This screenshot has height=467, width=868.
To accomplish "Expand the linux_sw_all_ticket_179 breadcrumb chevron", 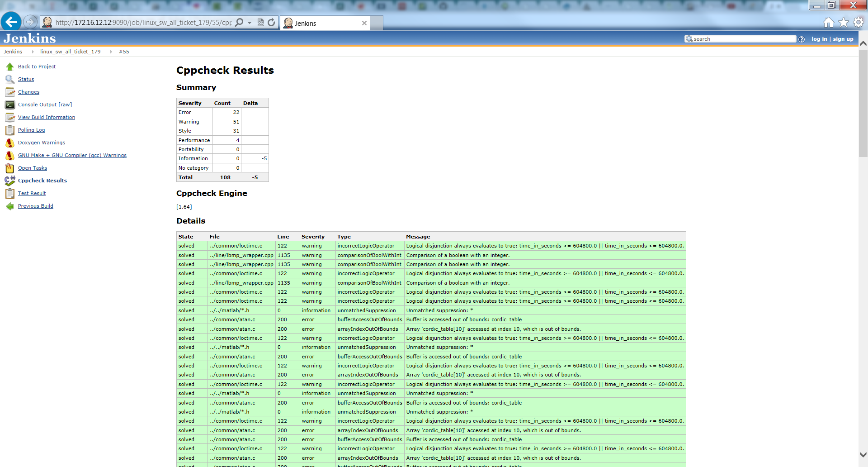I will 111,52.
